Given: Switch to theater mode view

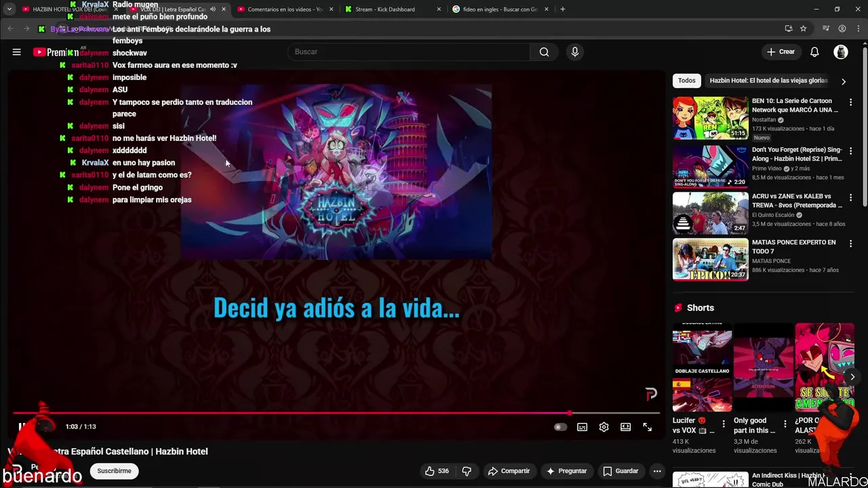Looking at the screenshot, I should (x=625, y=427).
